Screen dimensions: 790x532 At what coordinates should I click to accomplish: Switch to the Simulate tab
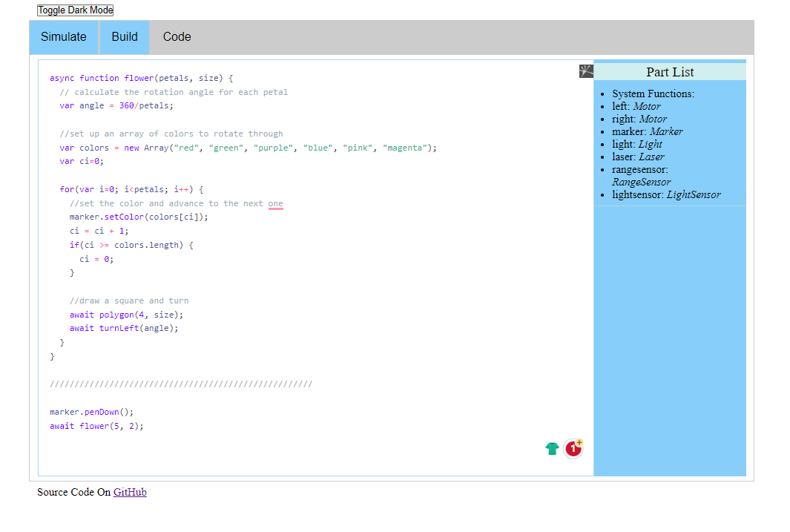tap(64, 37)
